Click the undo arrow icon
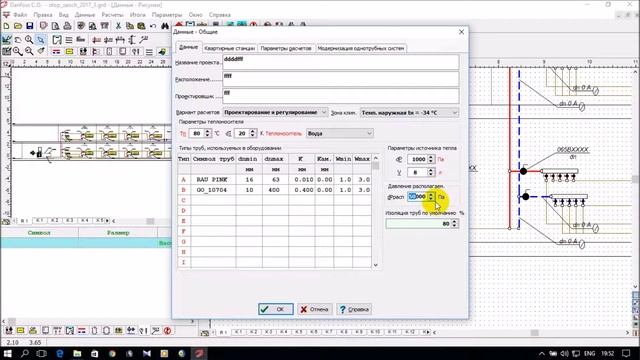The image size is (640, 360). coord(153,26)
